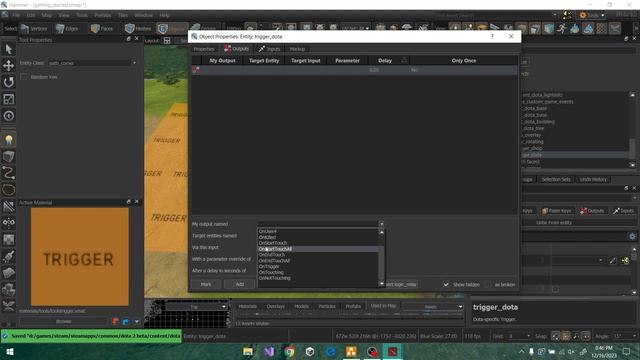Choose OnStartTouchAll from the output list
Viewport: 640px width, 360px height.
[x=318, y=249]
